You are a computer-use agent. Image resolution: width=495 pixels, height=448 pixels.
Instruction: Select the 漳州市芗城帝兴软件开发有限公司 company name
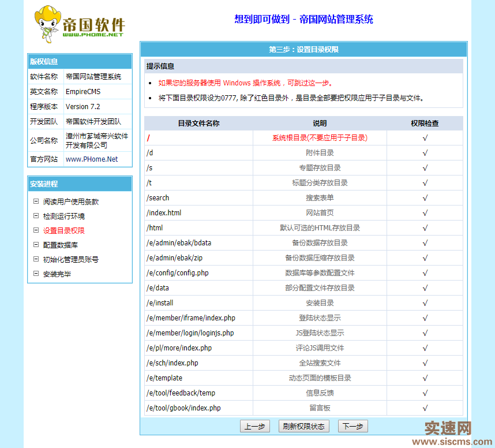(x=97, y=141)
